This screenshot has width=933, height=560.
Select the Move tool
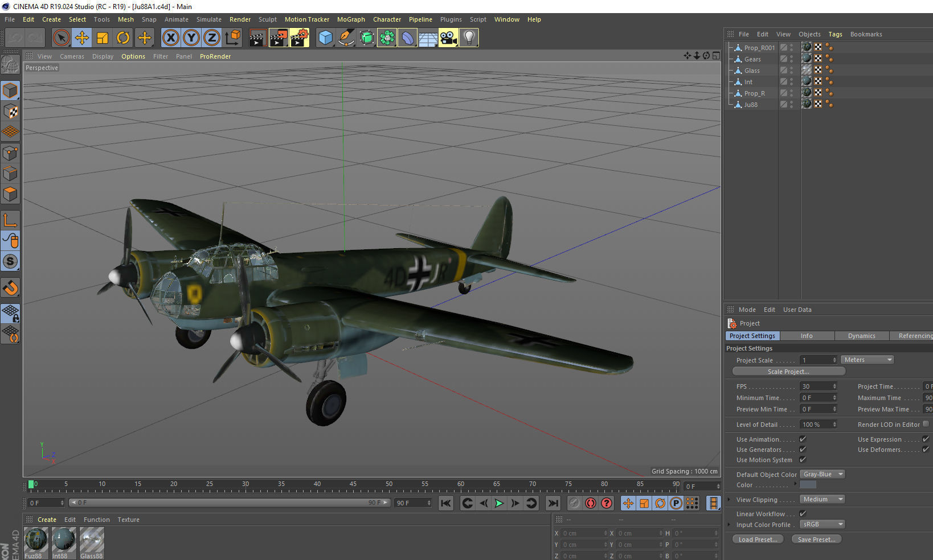tap(82, 38)
